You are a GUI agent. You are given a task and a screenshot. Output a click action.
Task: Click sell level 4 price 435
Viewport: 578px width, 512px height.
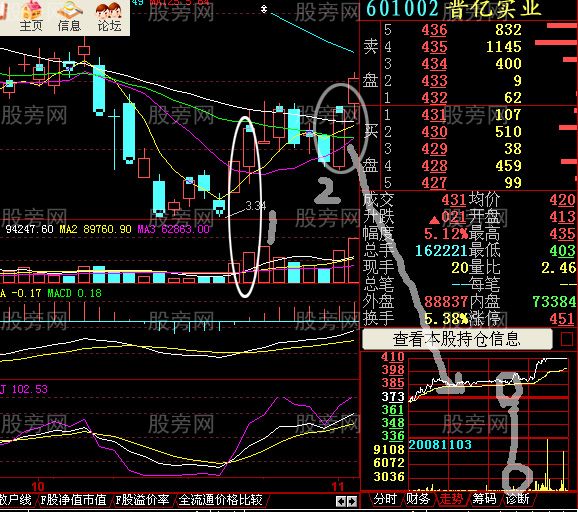click(x=434, y=47)
